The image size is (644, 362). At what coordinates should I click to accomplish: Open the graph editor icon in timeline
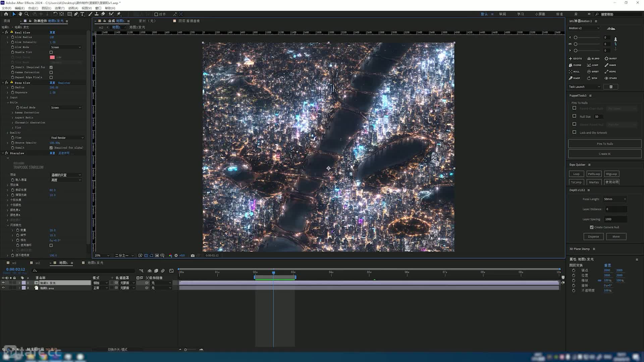click(x=171, y=271)
